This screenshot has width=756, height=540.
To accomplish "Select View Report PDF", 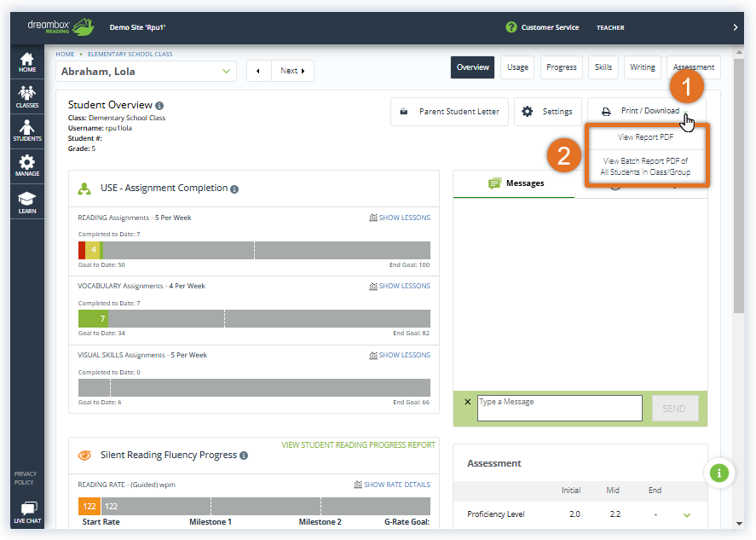I will tap(646, 136).
